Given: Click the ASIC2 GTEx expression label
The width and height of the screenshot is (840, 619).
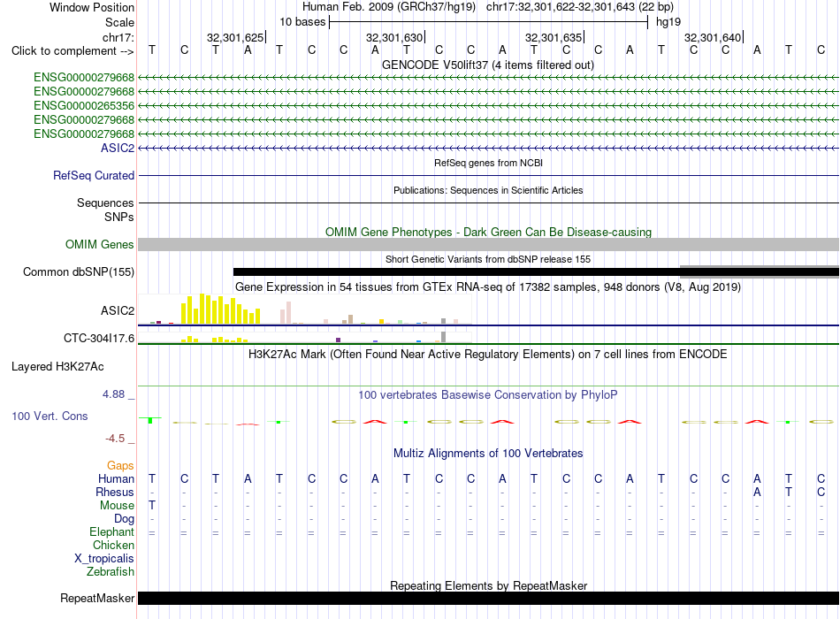Looking at the screenshot, I should click(x=118, y=310).
